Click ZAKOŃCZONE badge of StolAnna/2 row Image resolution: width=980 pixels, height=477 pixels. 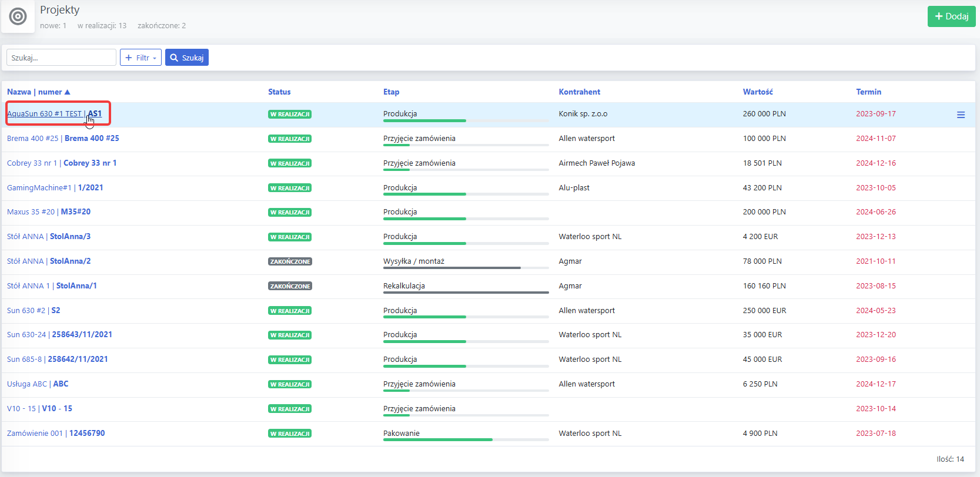290,261
